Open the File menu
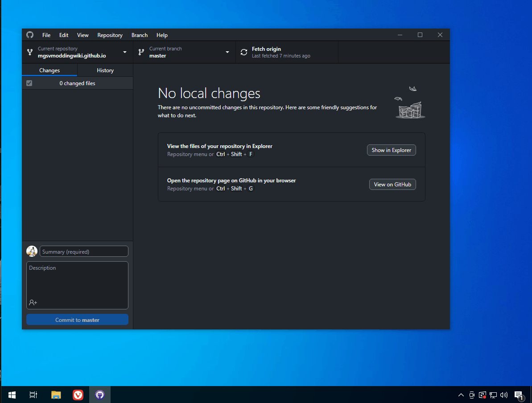 46,35
